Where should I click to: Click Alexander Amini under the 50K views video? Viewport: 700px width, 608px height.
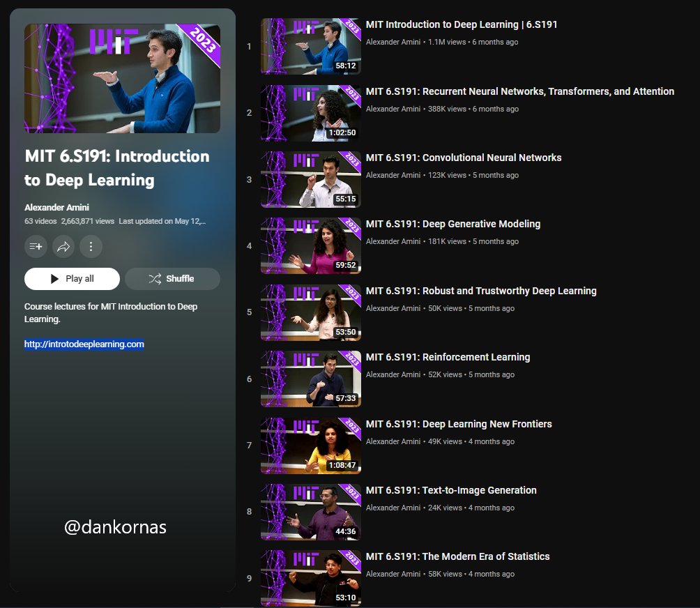(x=393, y=308)
